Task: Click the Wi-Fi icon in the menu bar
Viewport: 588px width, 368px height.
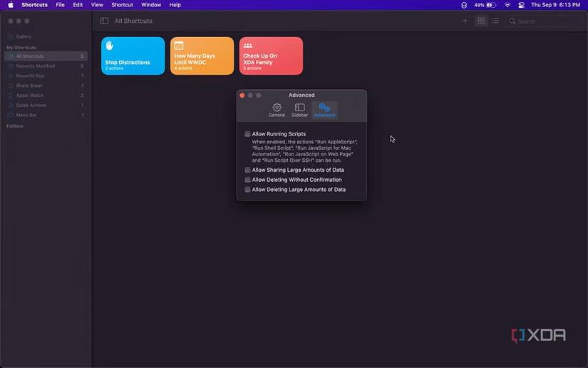Action: (507, 5)
